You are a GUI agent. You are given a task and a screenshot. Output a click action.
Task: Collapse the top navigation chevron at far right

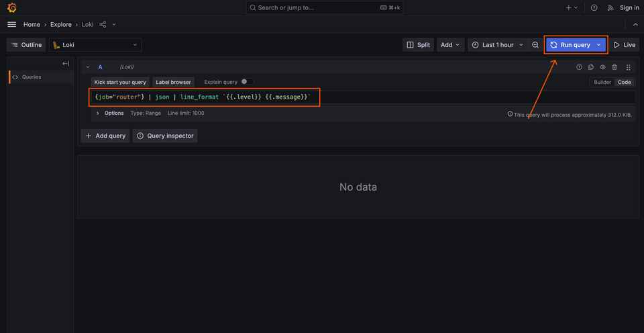pos(635,25)
